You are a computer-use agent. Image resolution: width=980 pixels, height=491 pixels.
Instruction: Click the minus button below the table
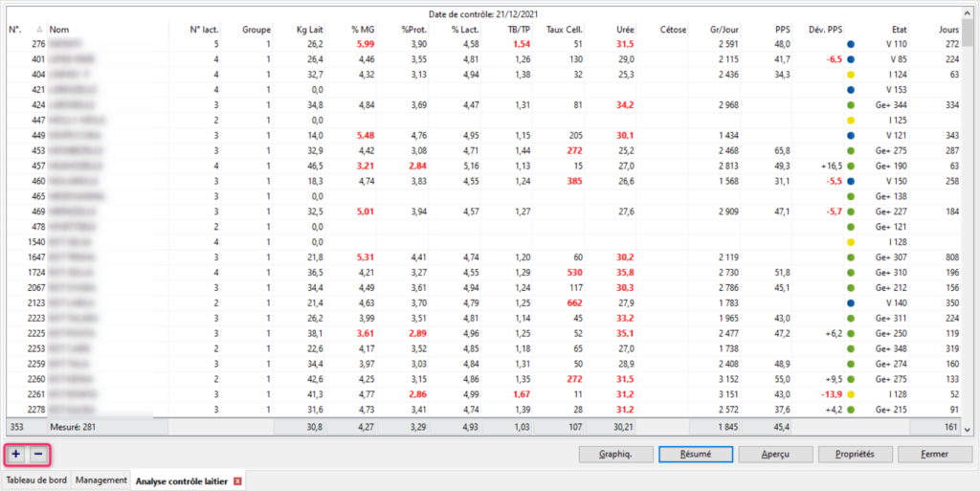pyautogui.click(x=36, y=455)
